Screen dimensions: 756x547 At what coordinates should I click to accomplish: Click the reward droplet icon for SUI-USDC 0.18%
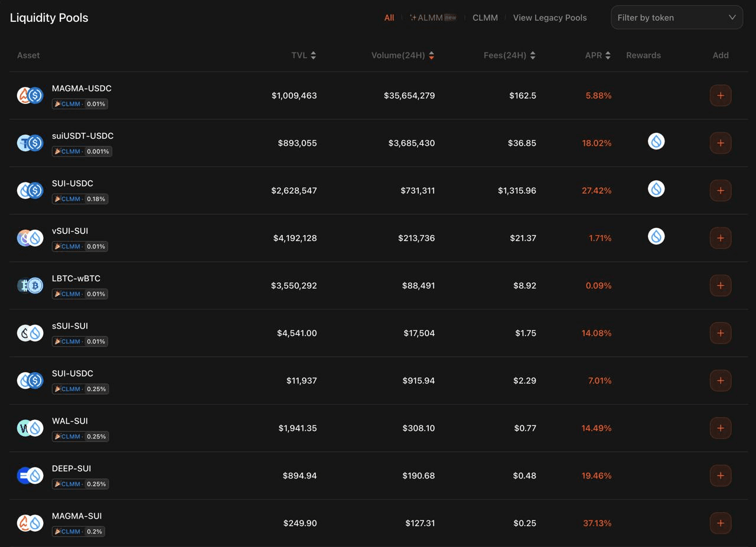656,189
